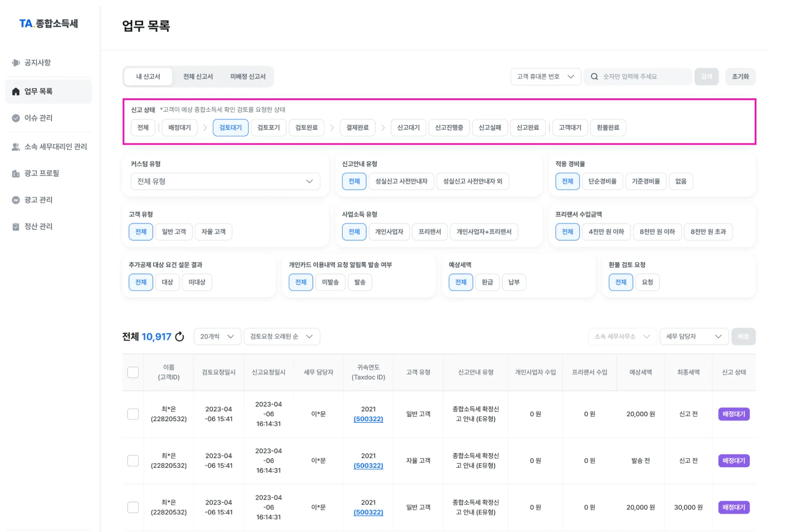Switch to the 전체 신고서 tab
Screen dimensions: 801x532
198,76
